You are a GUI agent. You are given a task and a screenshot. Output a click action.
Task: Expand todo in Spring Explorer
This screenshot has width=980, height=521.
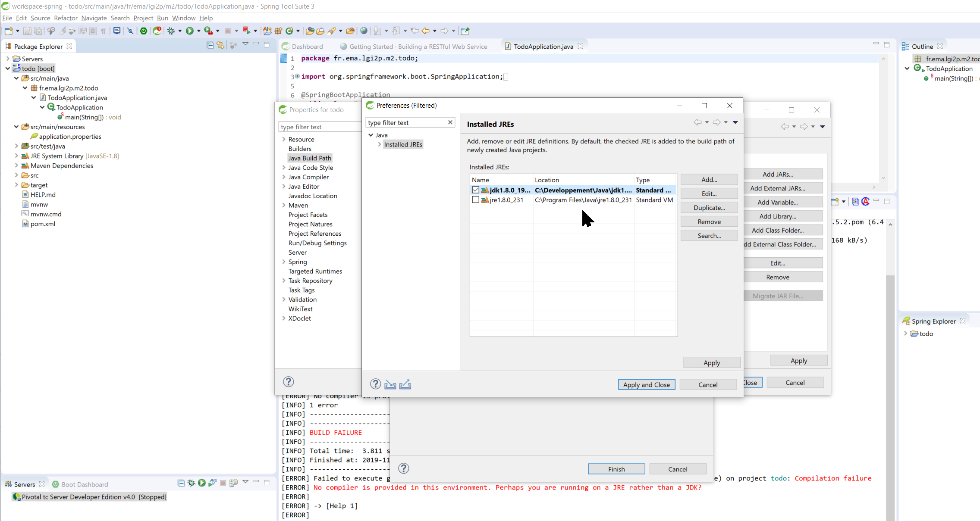pos(905,334)
